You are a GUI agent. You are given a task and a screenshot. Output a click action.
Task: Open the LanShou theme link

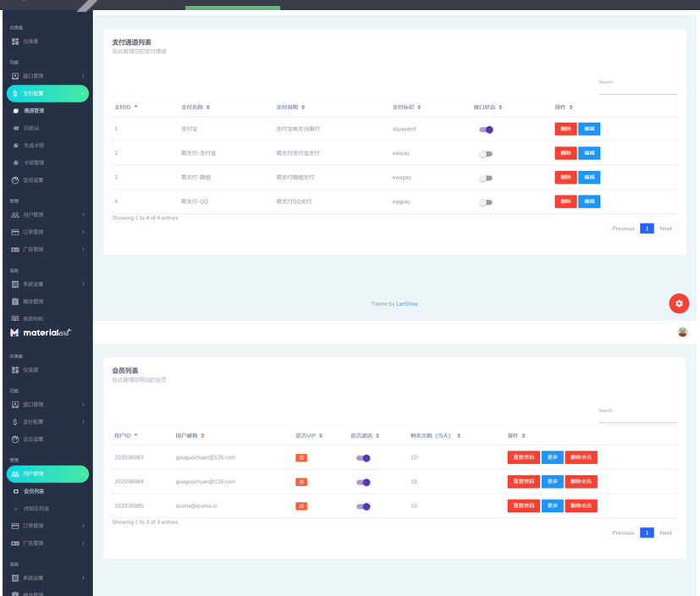tap(406, 304)
